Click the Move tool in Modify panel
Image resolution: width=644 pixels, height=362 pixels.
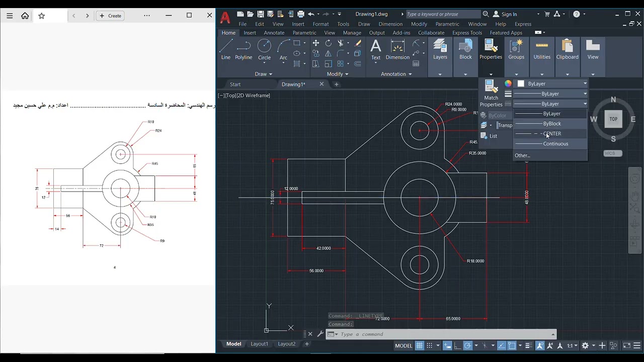(x=315, y=43)
